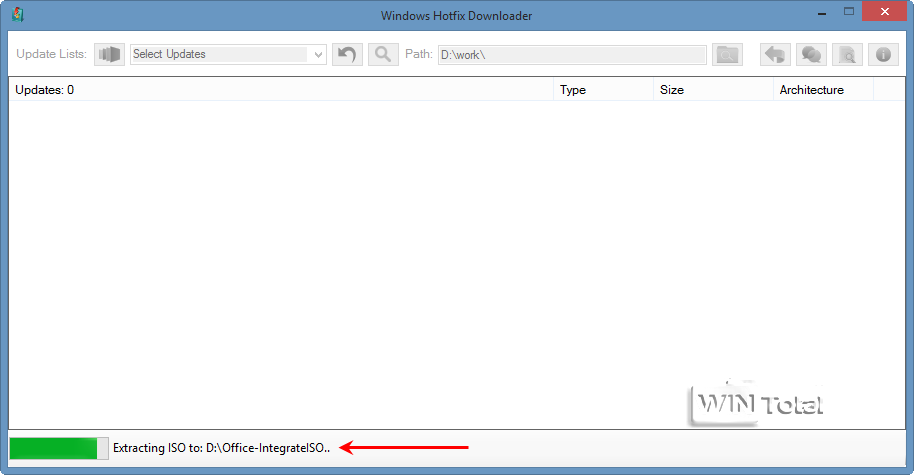Click the green extraction progress bar
914x475 pixels.
click(x=59, y=448)
